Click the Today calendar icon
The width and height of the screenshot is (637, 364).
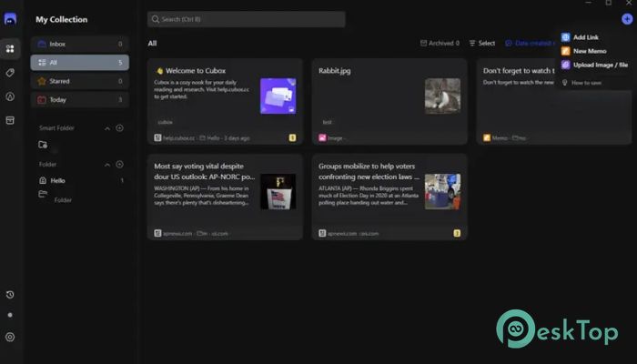(x=42, y=99)
